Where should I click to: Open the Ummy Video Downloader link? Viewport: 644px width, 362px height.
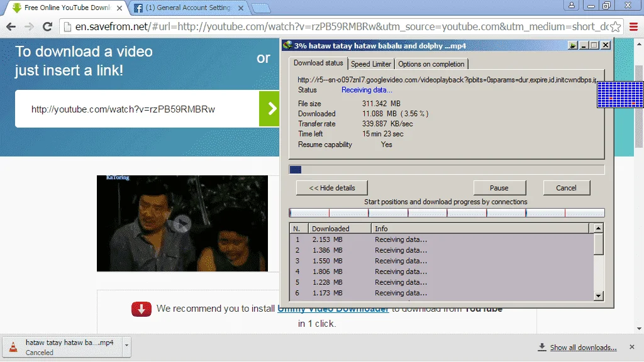(x=333, y=309)
